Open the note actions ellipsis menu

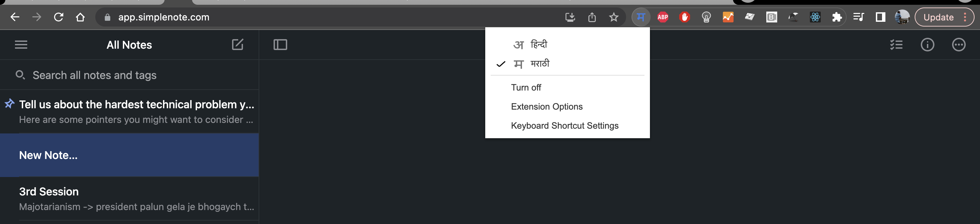tap(959, 45)
